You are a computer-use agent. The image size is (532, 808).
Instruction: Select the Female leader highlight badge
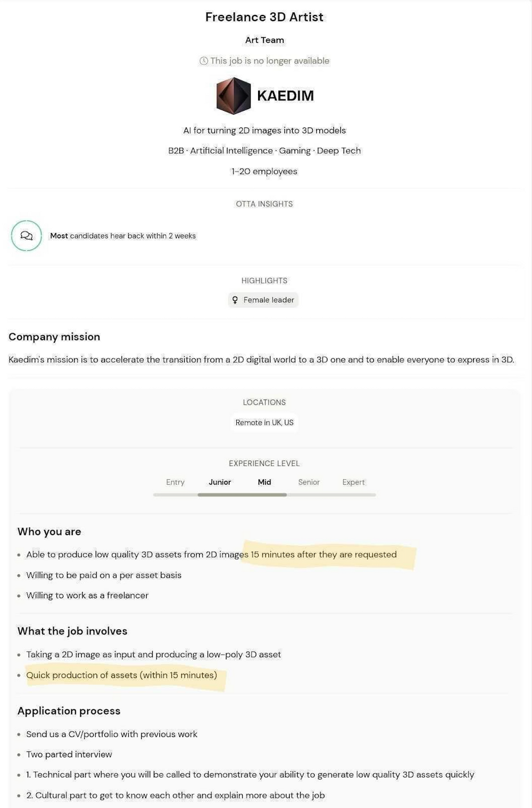[263, 300]
